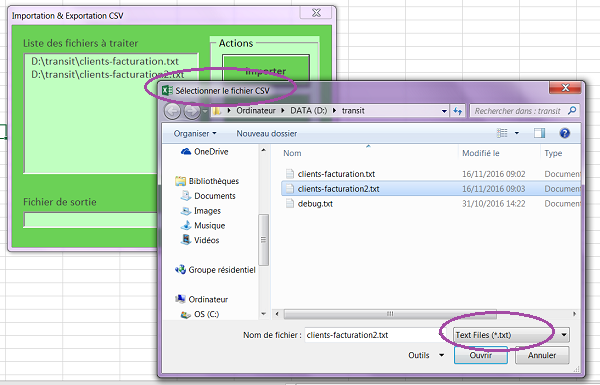Toggle the preview pane icon
Viewport: 600px width, 385px height.
540,133
